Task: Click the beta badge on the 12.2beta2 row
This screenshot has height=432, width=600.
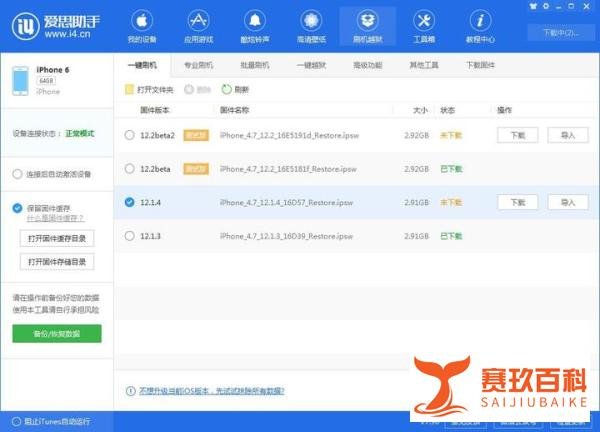Action: (x=196, y=135)
